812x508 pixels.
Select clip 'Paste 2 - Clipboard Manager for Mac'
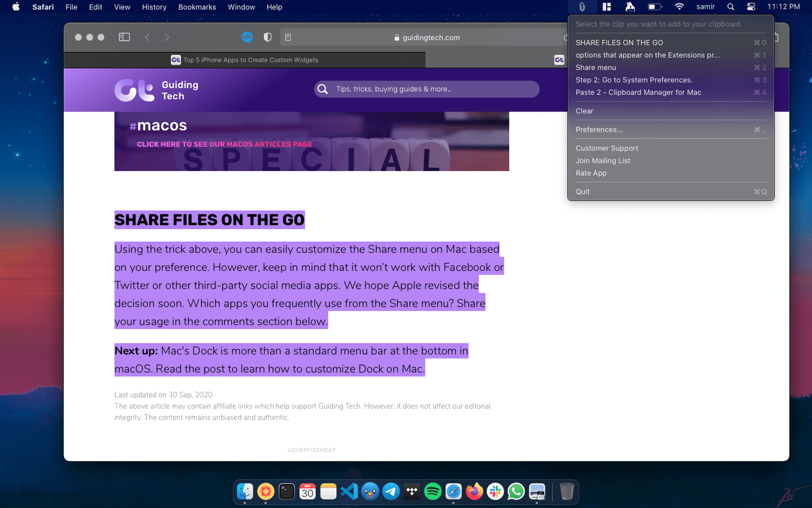pos(671,92)
